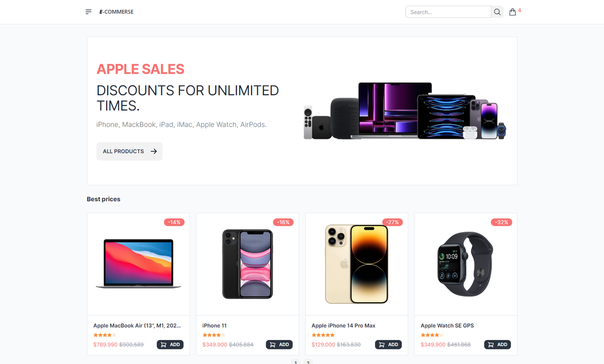This screenshot has width=604, height=364.
Task: Click the arrow in All Products button
Action: coord(153,151)
